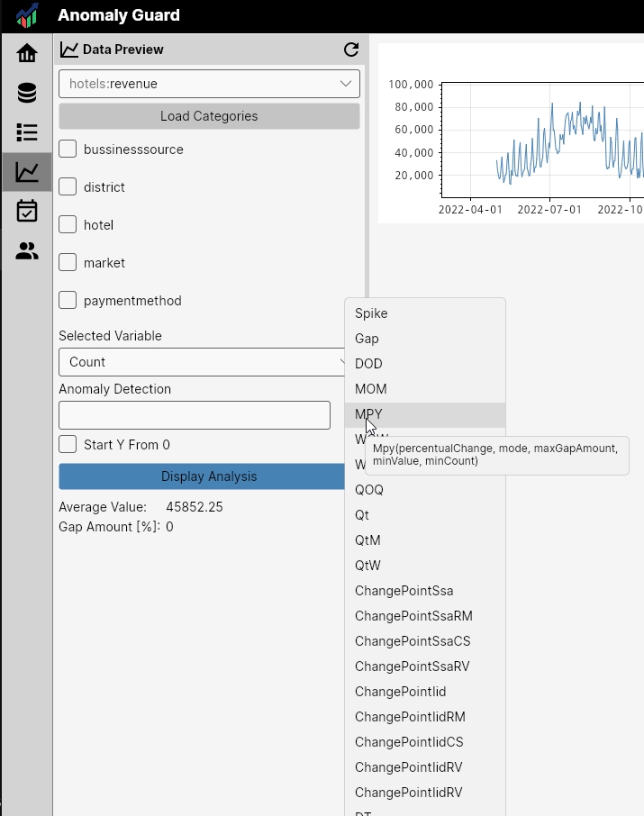Enable Start Y From 0 checkbox
The width and height of the screenshot is (644, 816).
(x=68, y=444)
